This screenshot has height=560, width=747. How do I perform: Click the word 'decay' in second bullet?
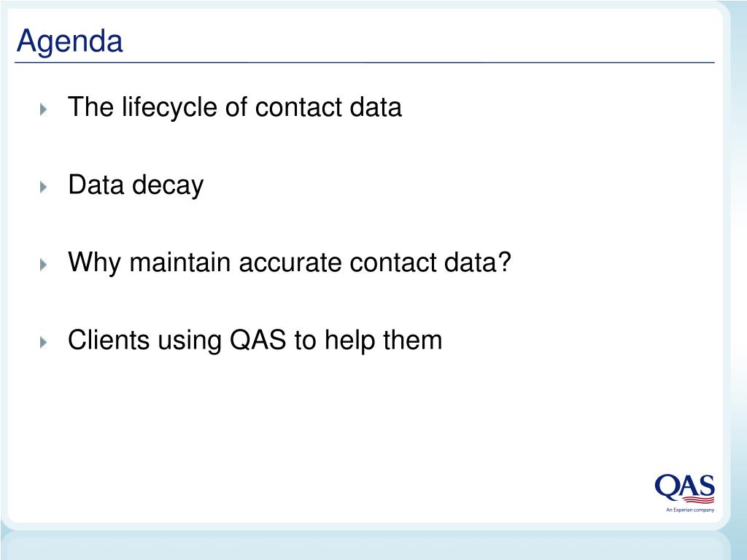point(168,185)
